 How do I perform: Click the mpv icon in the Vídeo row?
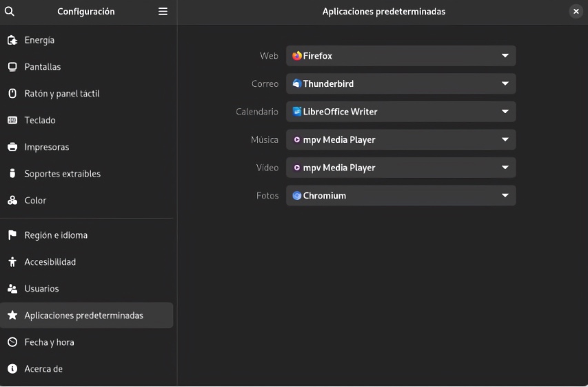(297, 168)
